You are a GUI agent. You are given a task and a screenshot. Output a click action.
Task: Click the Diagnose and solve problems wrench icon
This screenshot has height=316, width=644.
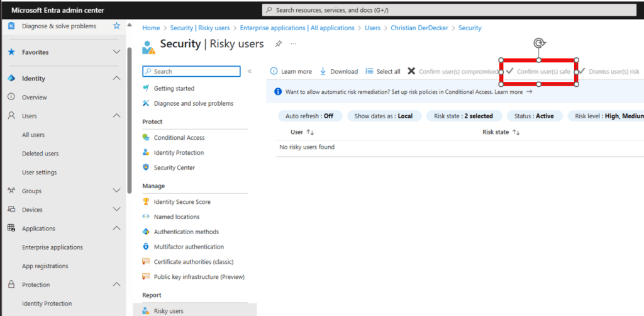point(146,103)
